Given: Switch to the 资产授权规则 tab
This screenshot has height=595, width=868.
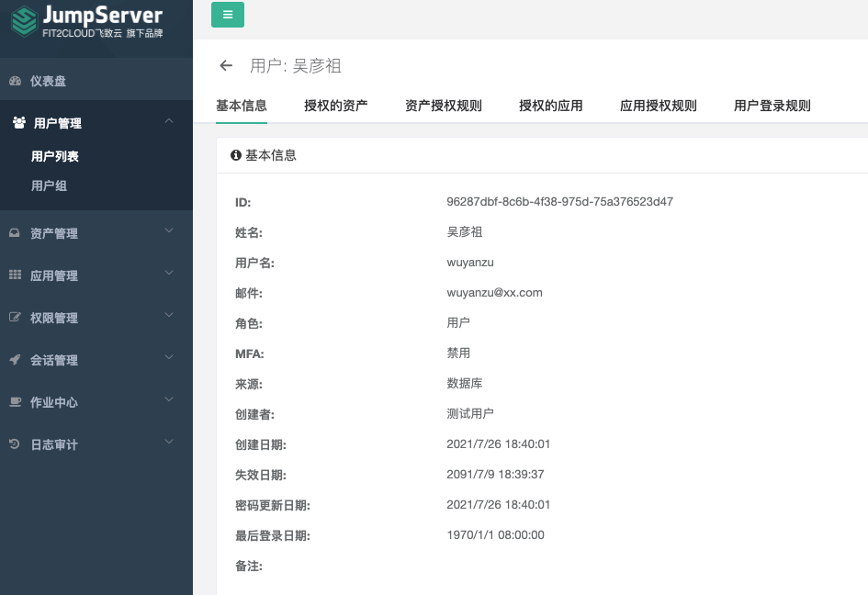Looking at the screenshot, I should pos(444,106).
